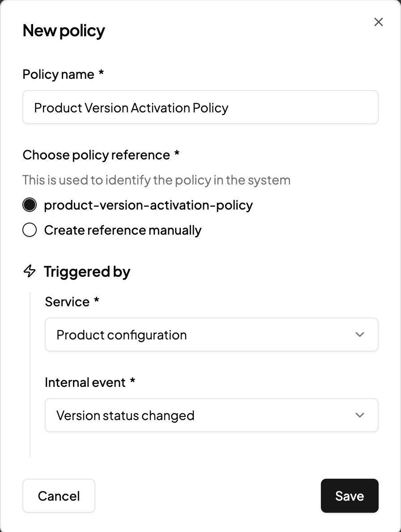This screenshot has width=401, height=532.
Task: Select the product-version-activation-policy radio circle
Action: tap(30, 205)
